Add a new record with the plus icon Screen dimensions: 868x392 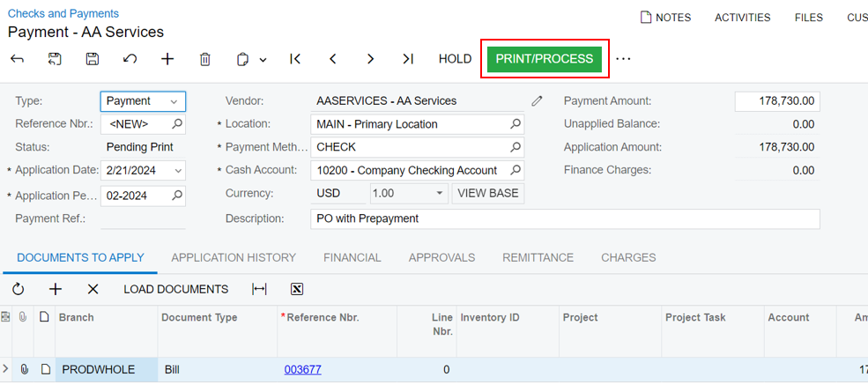[167, 59]
